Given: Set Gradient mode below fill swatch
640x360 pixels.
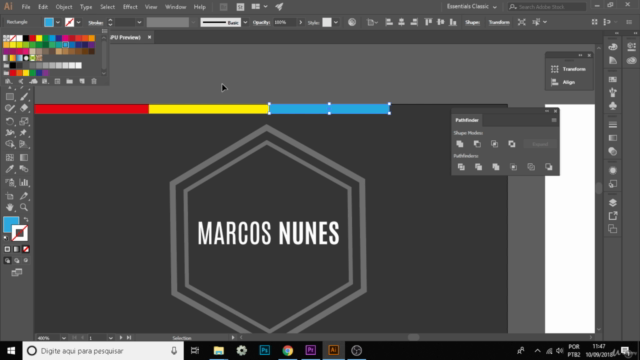Looking at the screenshot, I should coord(17,249).
